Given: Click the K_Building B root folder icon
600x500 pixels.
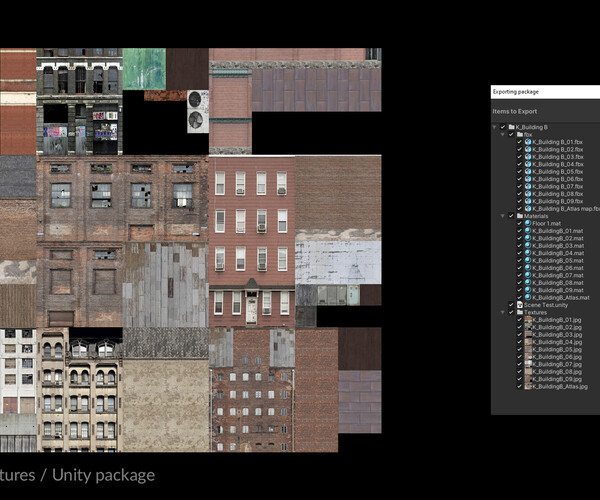Looking at the screenshot, I should (x=511, y=127).
